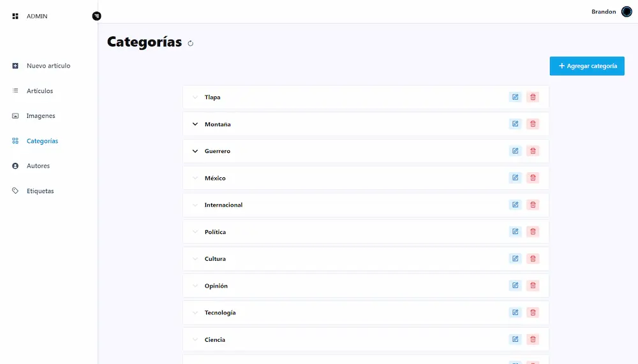The width and height of the screenshot is (638, 364).
Task: Navigate to Imagenes section
Action: pyautogui.click(x=40, y=116)
